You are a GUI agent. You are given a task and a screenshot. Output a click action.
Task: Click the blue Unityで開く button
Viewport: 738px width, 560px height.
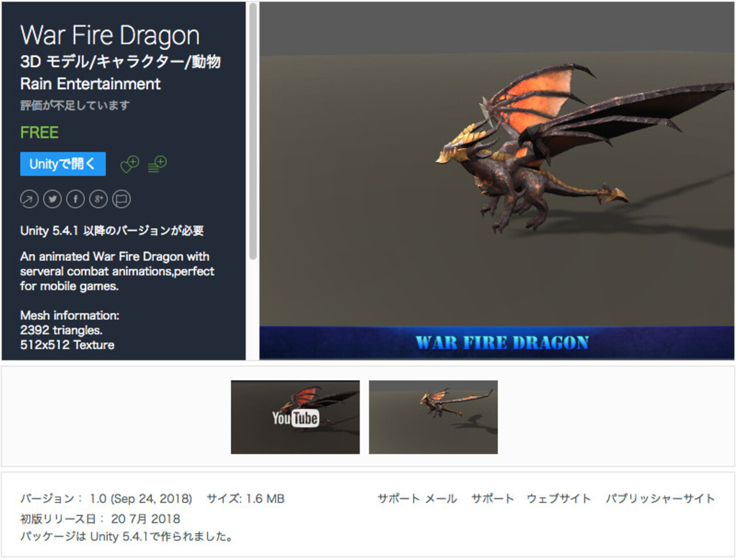(63, 164)
